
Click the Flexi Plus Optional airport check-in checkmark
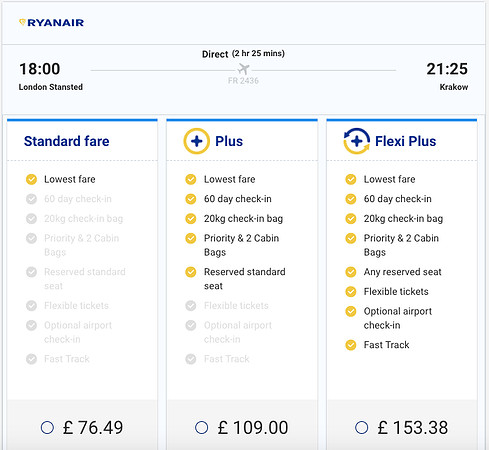(351, 311)
